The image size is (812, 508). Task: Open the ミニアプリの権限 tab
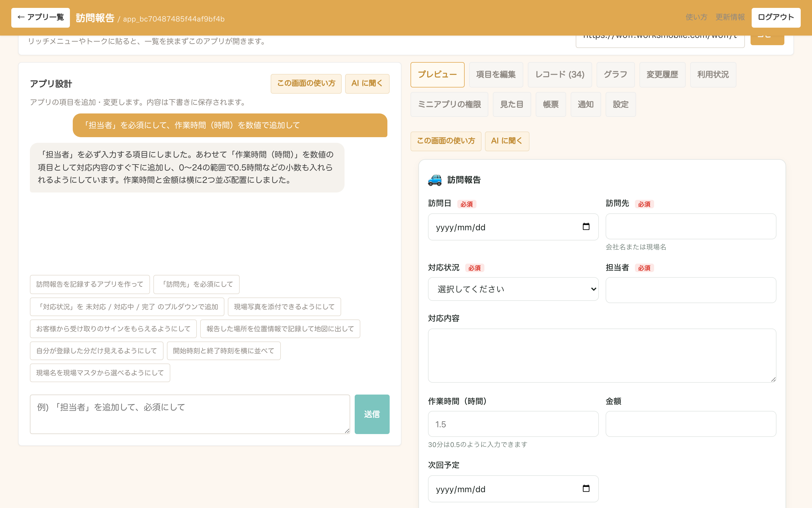[x=449, y=104]
